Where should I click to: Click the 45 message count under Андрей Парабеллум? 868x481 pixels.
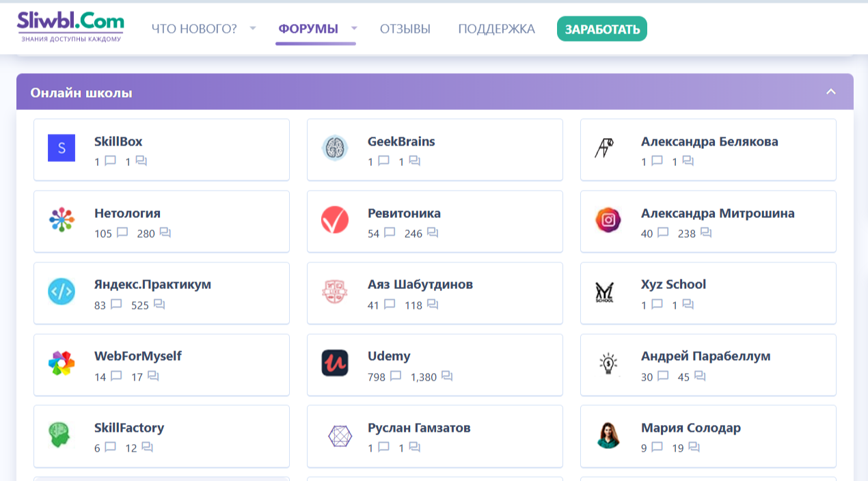683,377
